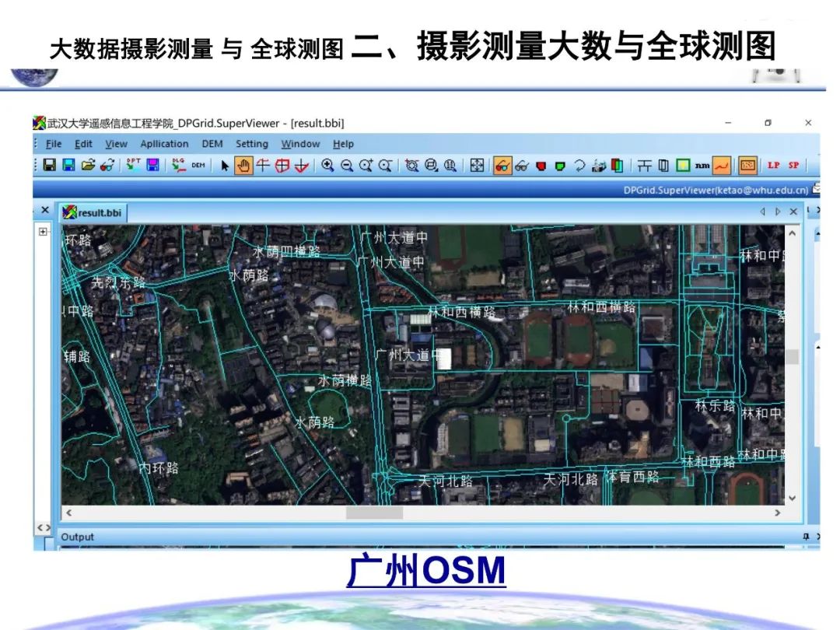
Task: Click the LP button on the toolbar
Action: (773, 166)
